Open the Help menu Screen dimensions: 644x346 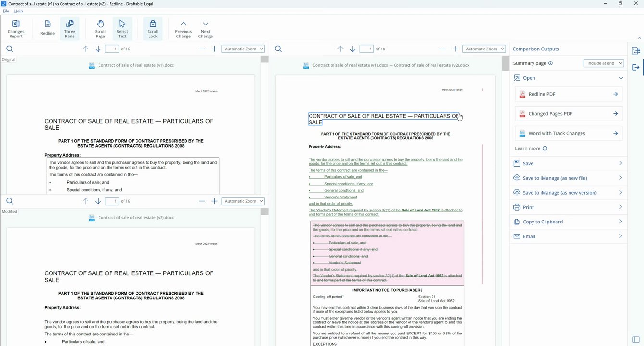click(x=18, y=11)
